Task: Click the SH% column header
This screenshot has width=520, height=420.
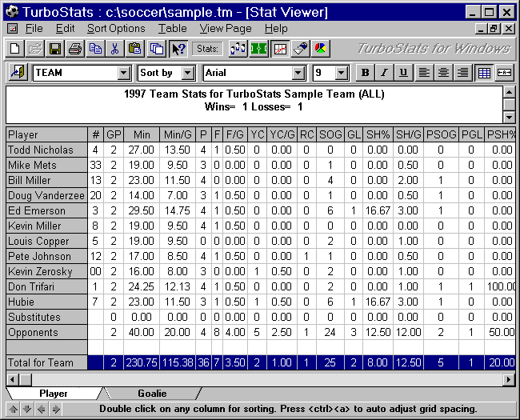Action: pos(378,134)
